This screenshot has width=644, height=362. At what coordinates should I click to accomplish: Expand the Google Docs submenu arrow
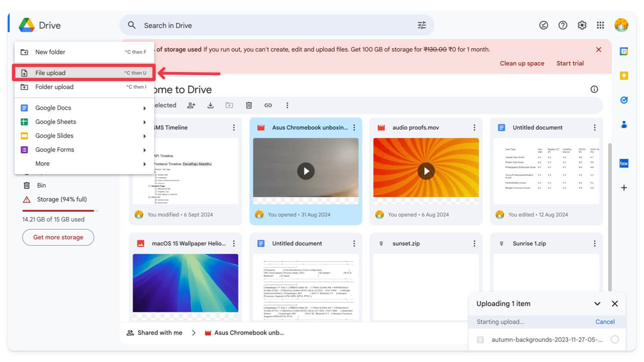click(x=145, y=108)
